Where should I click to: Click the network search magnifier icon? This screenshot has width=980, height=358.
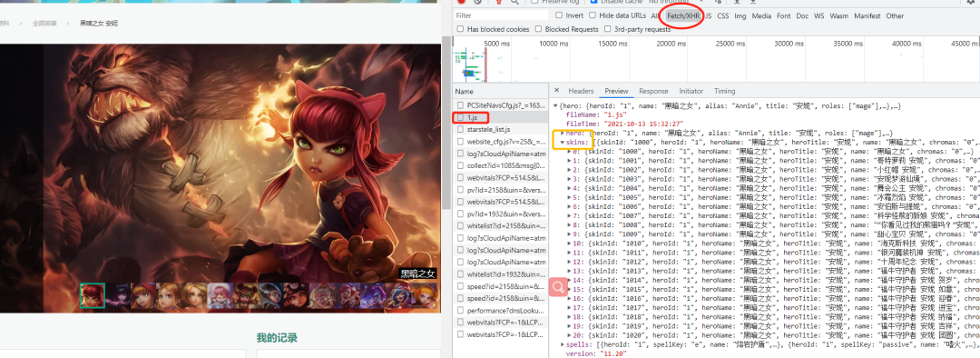(x=514, y=3)
